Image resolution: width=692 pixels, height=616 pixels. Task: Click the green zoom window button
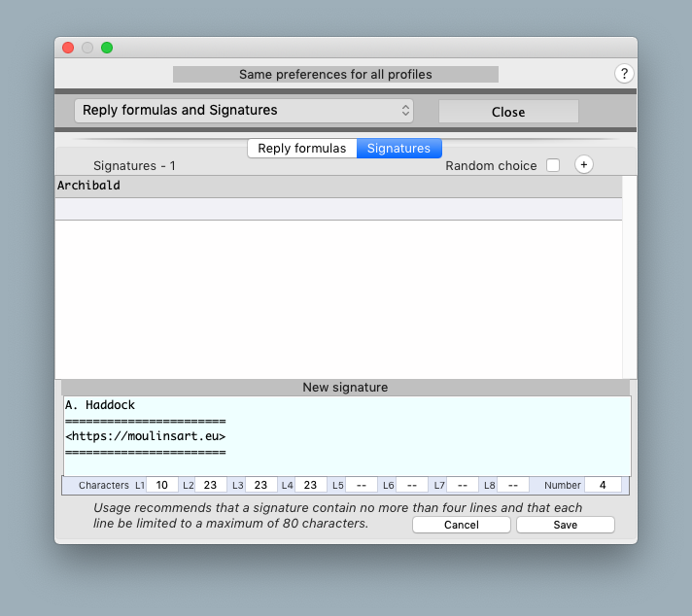click(107, 48)
